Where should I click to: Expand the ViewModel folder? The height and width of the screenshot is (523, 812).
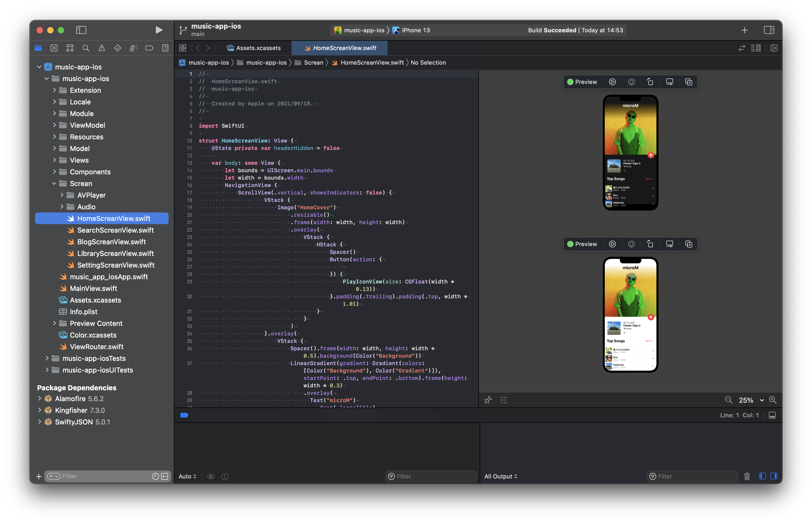[54, 125]
